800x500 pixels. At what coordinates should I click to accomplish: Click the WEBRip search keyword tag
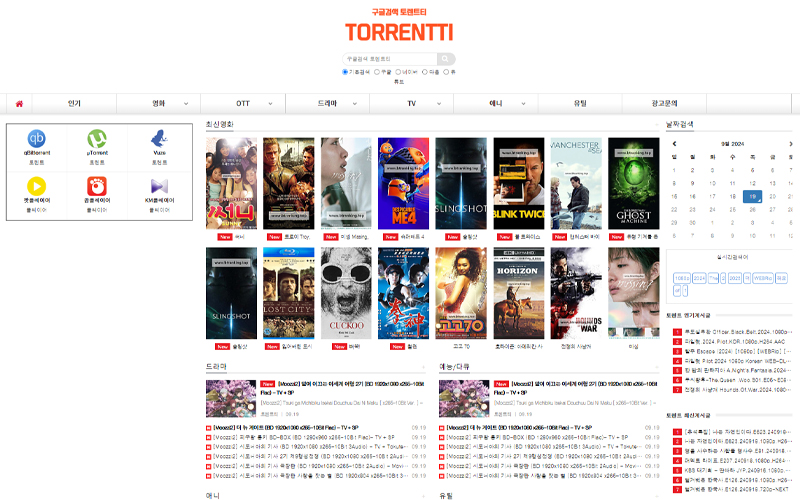point(763,278)
